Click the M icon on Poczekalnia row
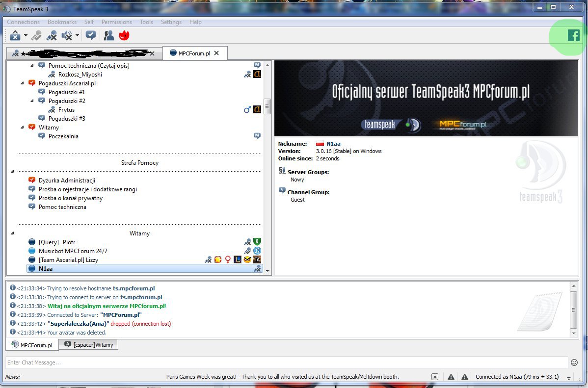This screenshot has height=388, width=588. click(257, 136)
